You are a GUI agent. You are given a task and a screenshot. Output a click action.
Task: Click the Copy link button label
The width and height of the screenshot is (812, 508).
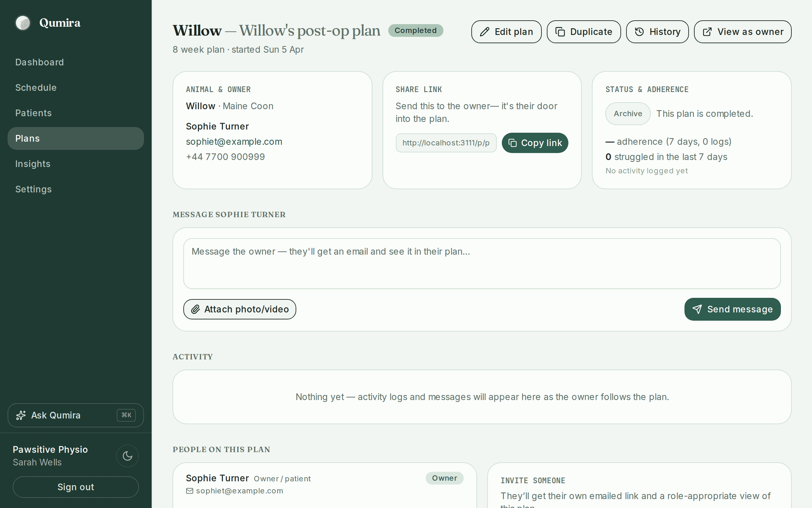[541, 143]
